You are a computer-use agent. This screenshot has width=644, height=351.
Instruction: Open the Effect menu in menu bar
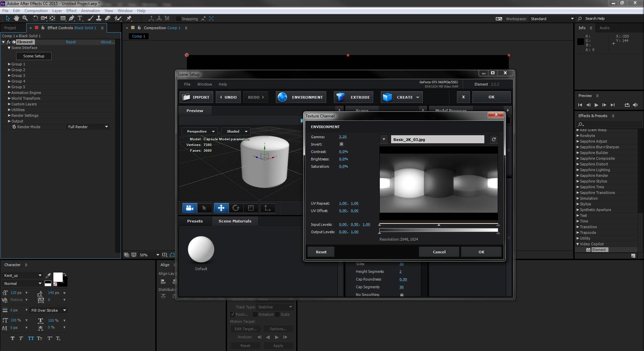(x=71, y=11)
